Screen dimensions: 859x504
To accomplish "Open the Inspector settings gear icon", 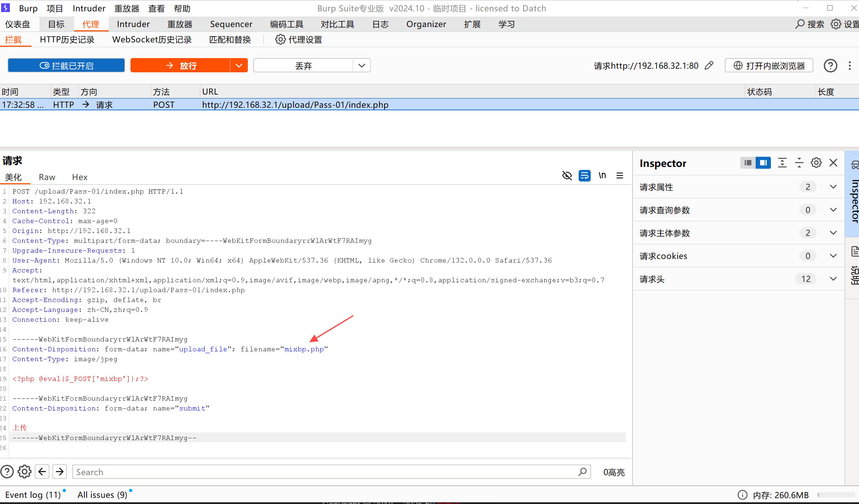I will [816, 163].
